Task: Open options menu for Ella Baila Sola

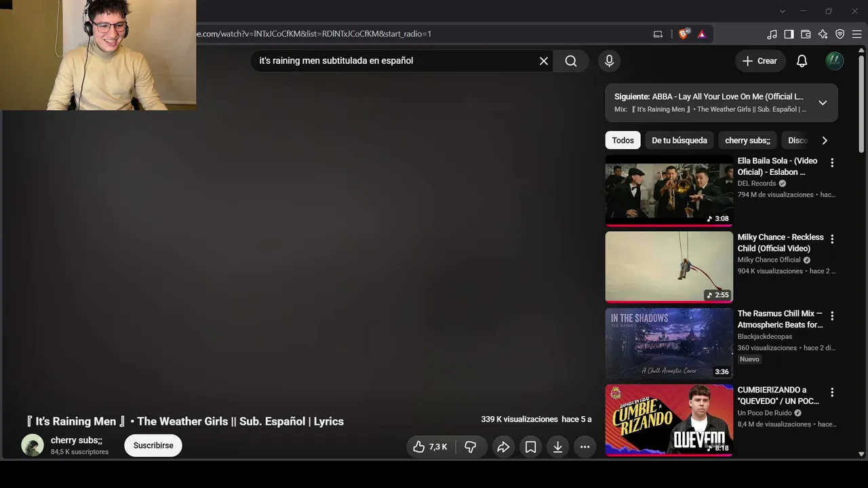Action: click(832, 163)
